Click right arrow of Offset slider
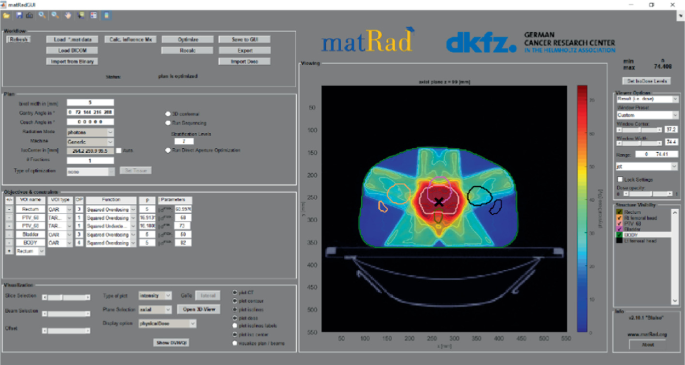 tap(88, 331)
